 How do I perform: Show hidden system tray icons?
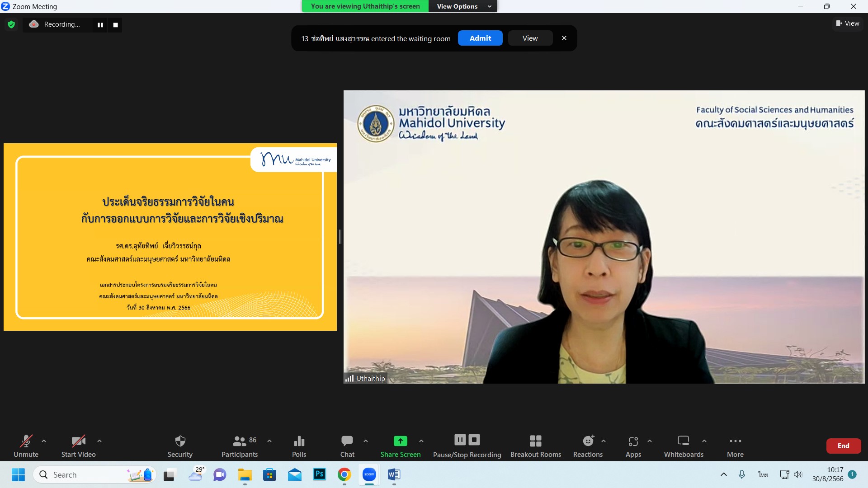pos(724,474)
